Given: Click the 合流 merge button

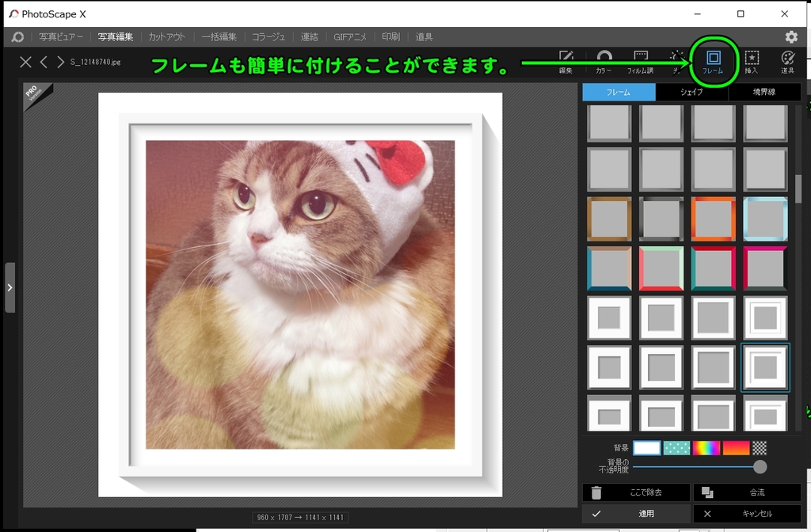Looking at the screenshot, I should pos(748,492).
